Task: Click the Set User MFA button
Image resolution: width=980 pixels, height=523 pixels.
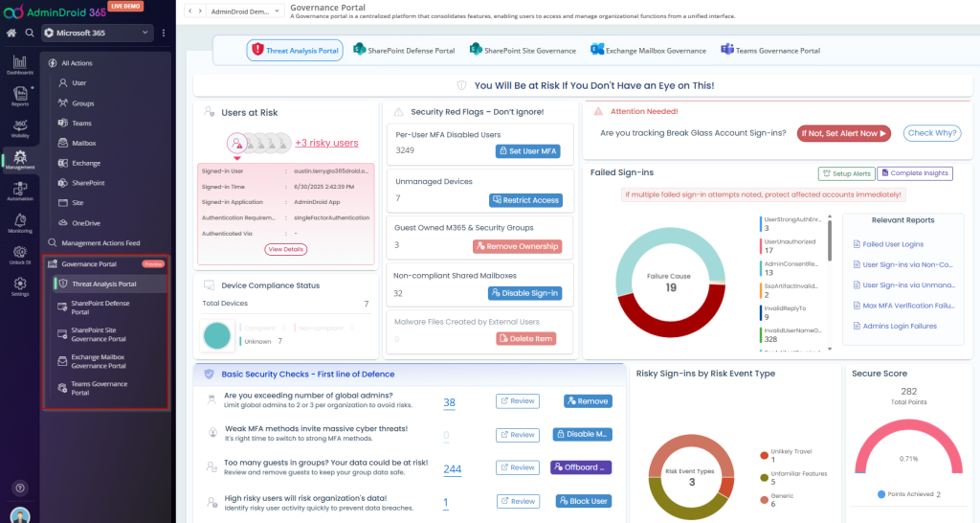Action: tap(528, 150)
